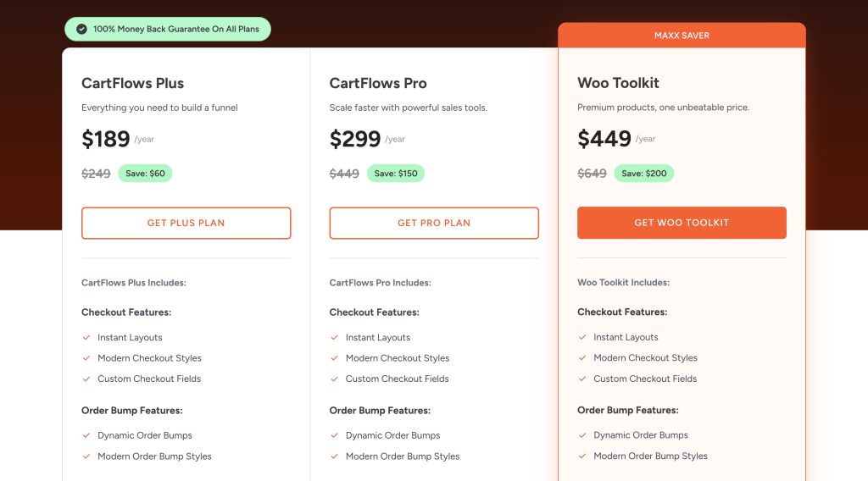Click checkmark beside Custom Checkout Fields in Woo Toolkit
The width and height of the screenshot is (868, 481).
pos(581,379)
